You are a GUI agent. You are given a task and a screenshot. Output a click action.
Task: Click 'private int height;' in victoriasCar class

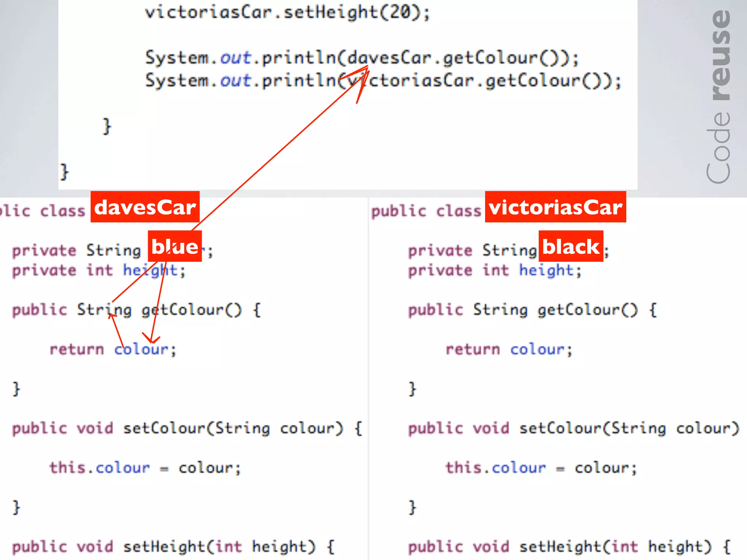point(495,271)
